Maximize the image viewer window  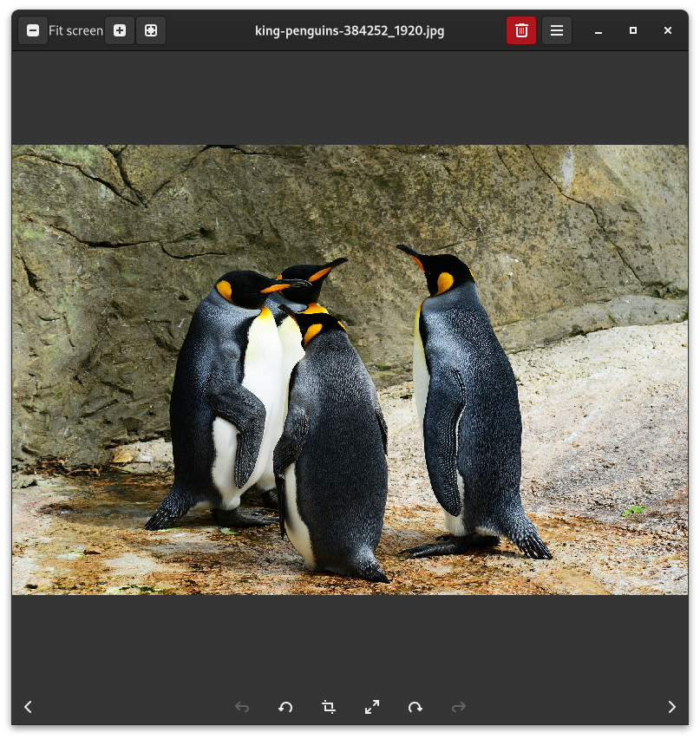(x=633, y=30)
